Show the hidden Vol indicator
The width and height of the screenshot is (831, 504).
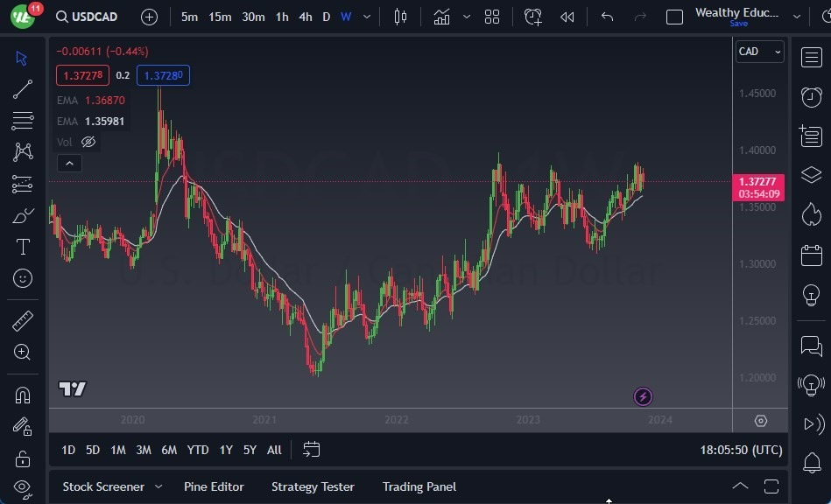tap(88, 142)
